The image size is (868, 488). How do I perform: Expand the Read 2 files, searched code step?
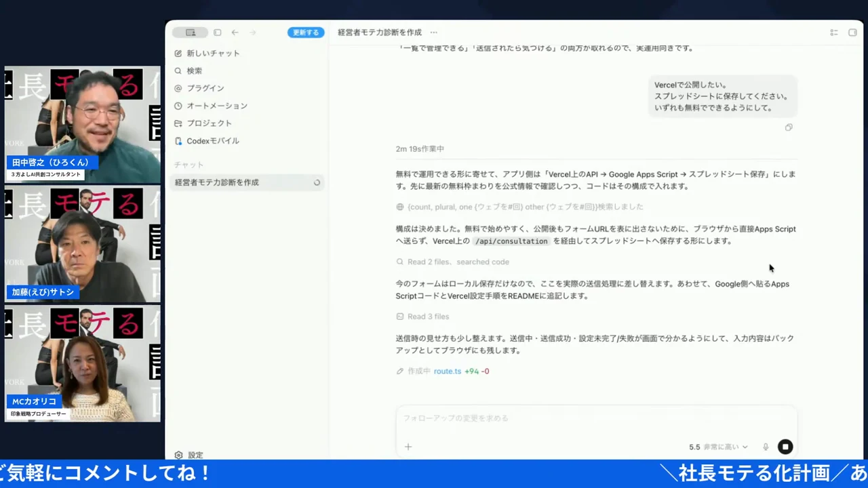pos(458,262)
